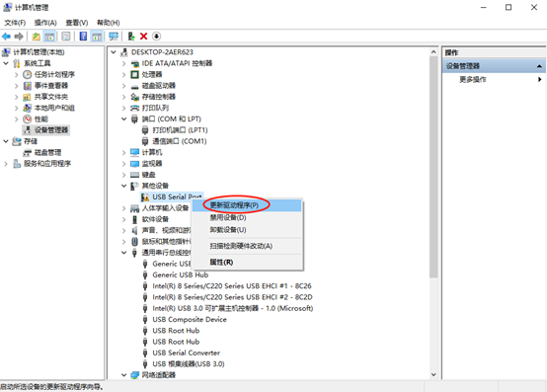The width and height of the screenshot is (547, 392).
Task: Select the 软件设备 category
Action: click(x=155, y=219)
